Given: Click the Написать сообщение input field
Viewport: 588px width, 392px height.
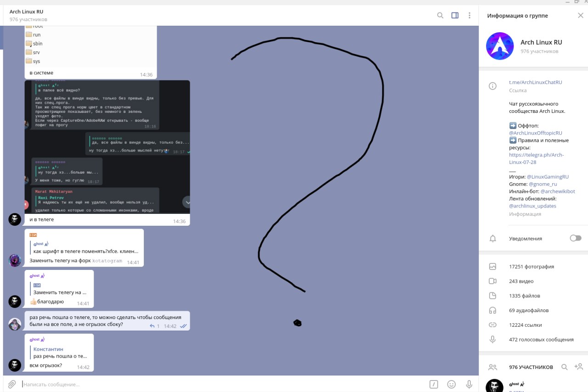Looking at the screenshot, I should click(x=223, y=384).
